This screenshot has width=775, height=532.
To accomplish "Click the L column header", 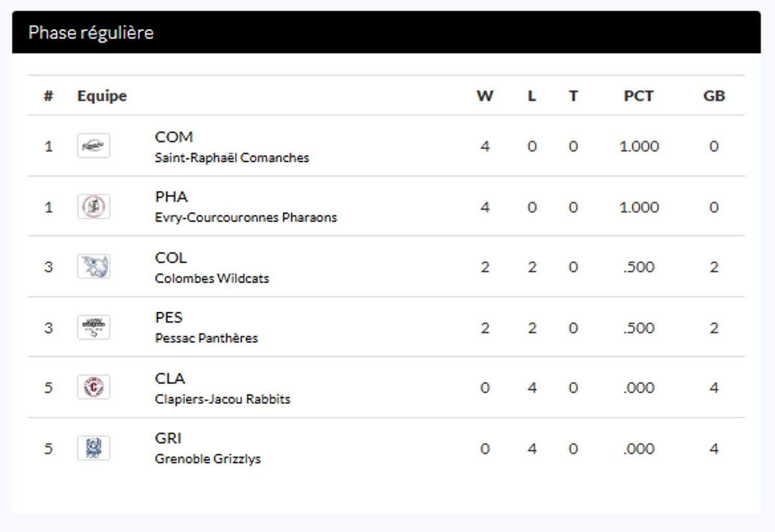I will 532,96.
